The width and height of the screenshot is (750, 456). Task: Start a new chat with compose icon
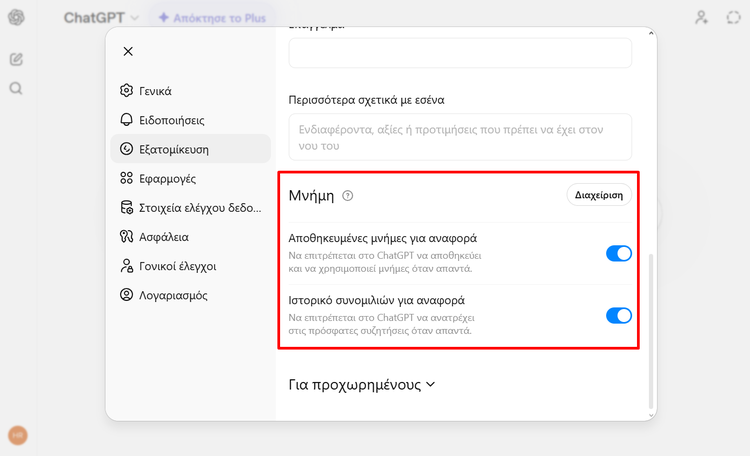coord(16,59)
